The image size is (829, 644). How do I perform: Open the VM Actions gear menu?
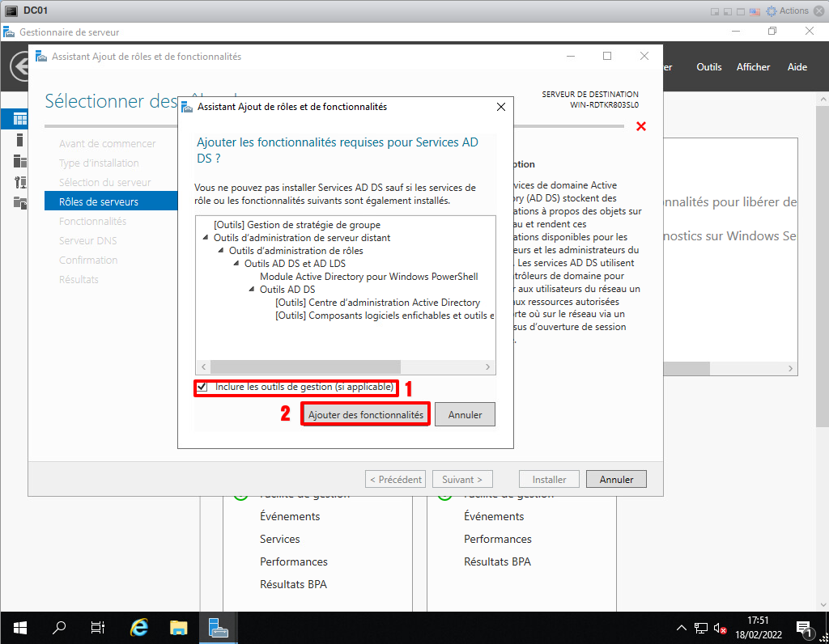(787, 11)
